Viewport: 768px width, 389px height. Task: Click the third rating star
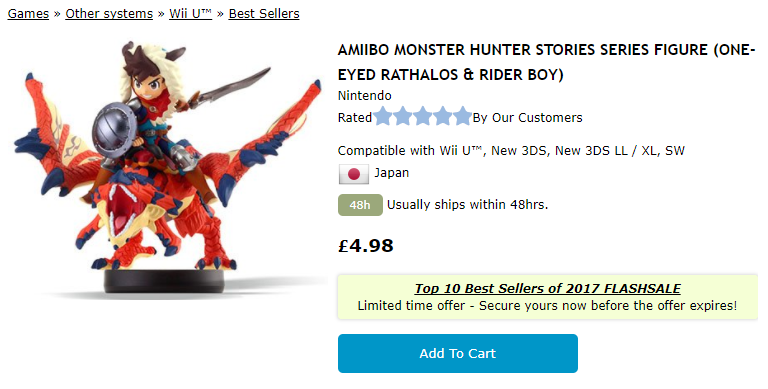click(423, 117)
